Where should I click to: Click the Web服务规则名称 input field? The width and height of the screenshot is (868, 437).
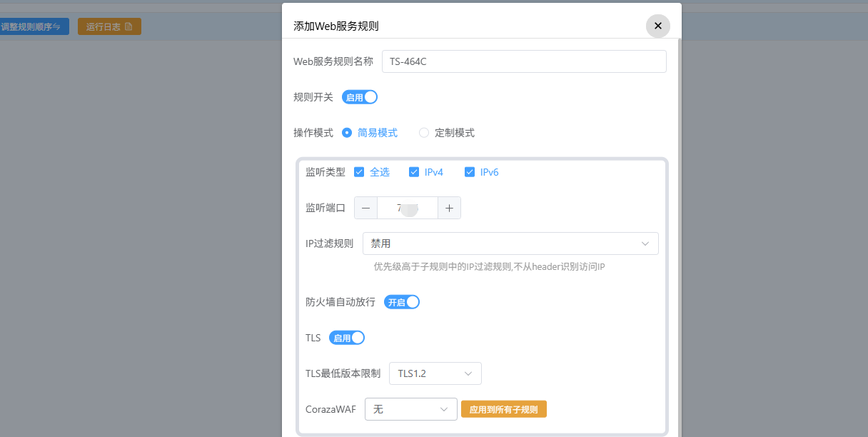coord(524,61)
